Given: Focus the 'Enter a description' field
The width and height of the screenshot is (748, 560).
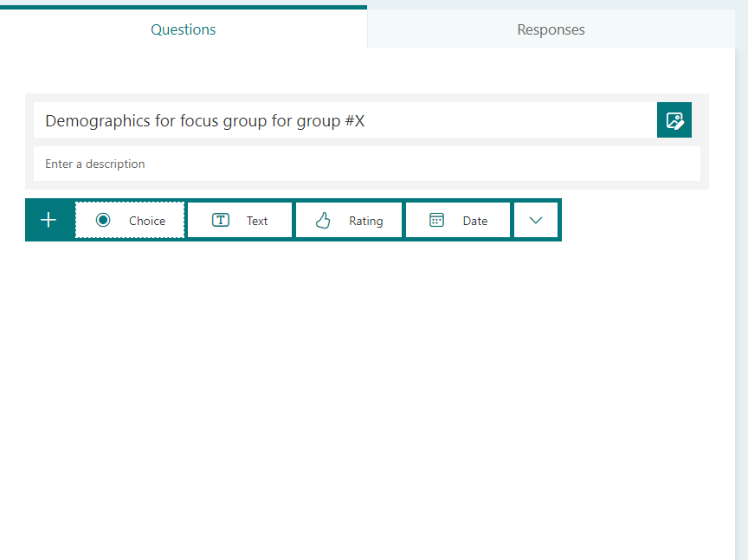Looking at the screenshot, I should click(x=346, y=164).
